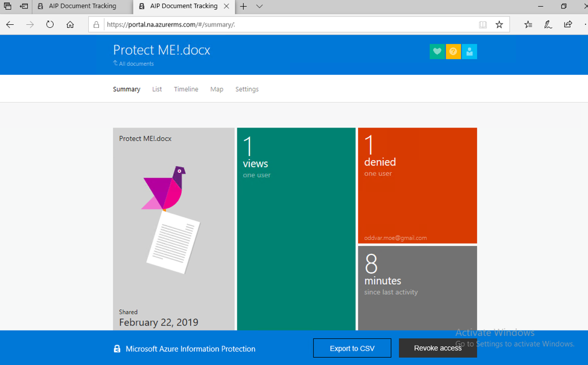This screenshot has height=365, width=588.
Task: Click the browser Back arrow
Action: [x=10, y=25]
